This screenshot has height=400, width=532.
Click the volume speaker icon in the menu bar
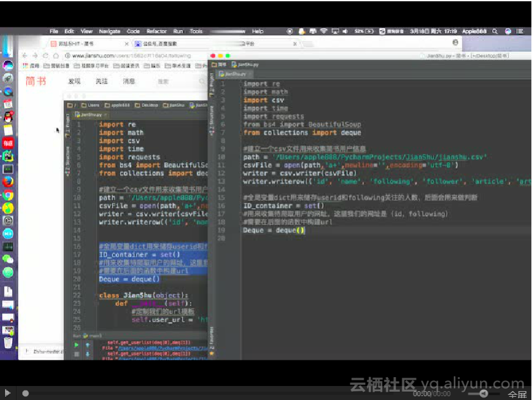tap(345, 31)
